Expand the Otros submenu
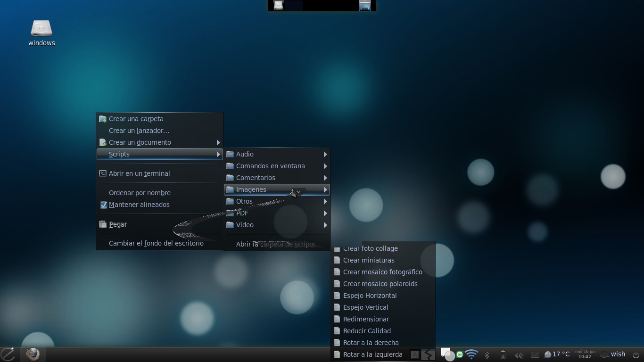The height and width of the screenshot is (362, 644). (277, 201)
